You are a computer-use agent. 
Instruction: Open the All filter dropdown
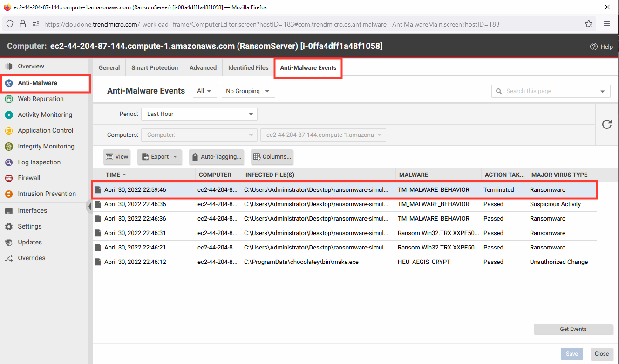205,91
